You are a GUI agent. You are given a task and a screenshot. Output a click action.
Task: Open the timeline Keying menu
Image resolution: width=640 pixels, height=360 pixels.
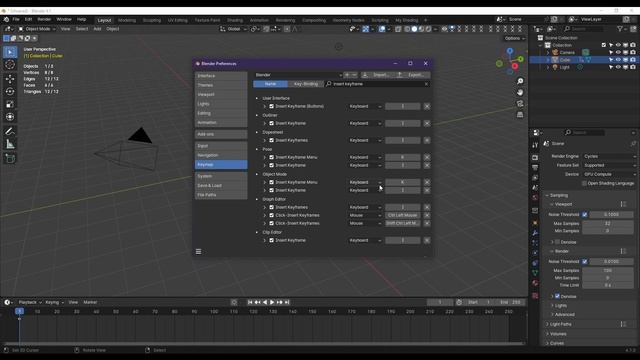click(x=54, y=302)
